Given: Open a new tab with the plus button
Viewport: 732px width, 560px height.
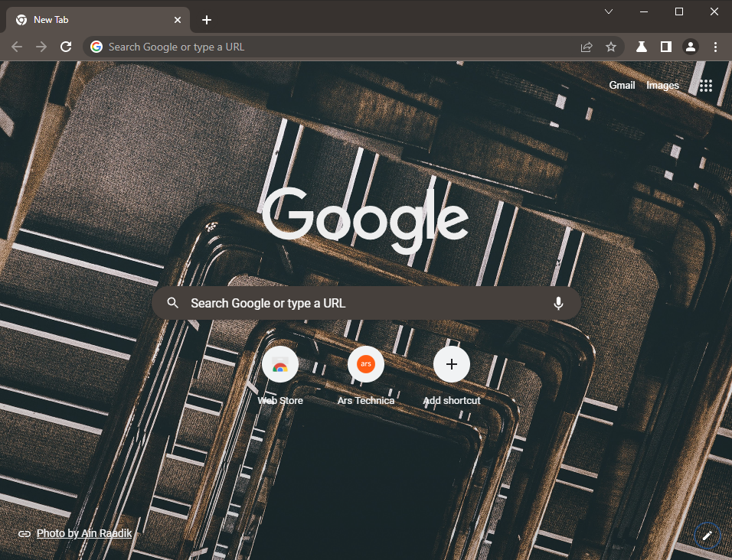Looking at the screenshot, I should click(x=206, y=19).
